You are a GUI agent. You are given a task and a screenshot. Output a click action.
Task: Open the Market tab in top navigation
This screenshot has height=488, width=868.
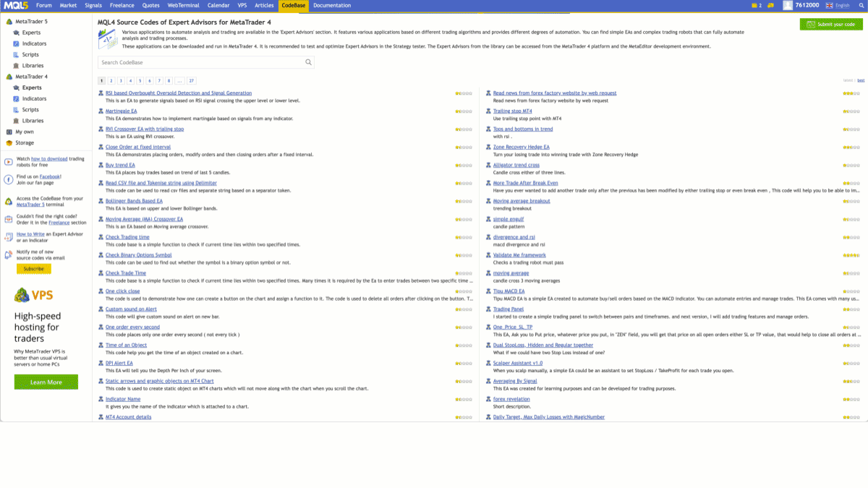(x=68, y=5)
